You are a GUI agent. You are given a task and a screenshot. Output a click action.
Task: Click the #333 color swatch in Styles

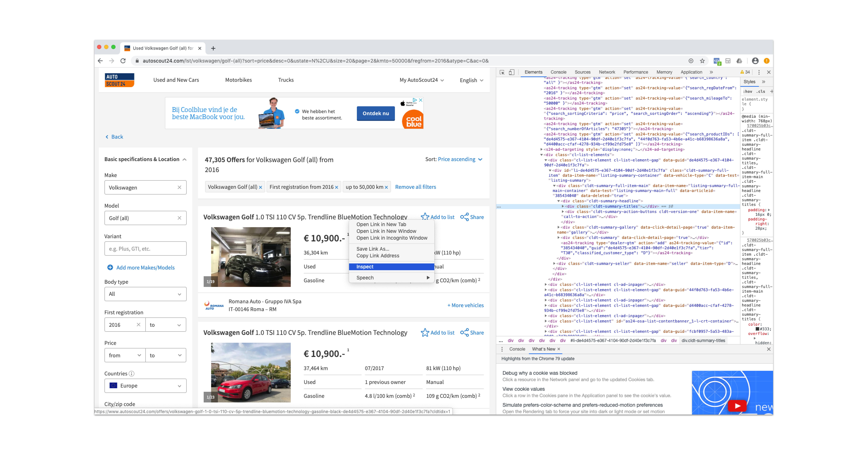click(x=757, y=329)
